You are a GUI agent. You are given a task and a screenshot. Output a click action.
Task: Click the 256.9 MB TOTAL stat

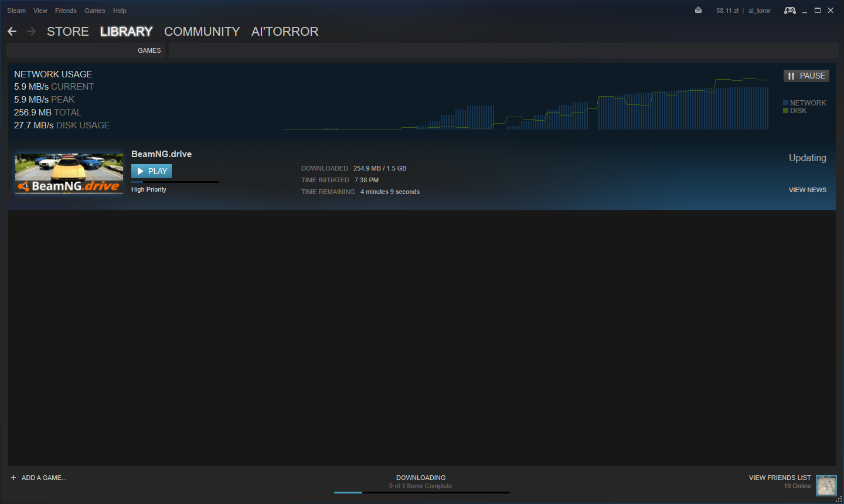coord(47,113)
